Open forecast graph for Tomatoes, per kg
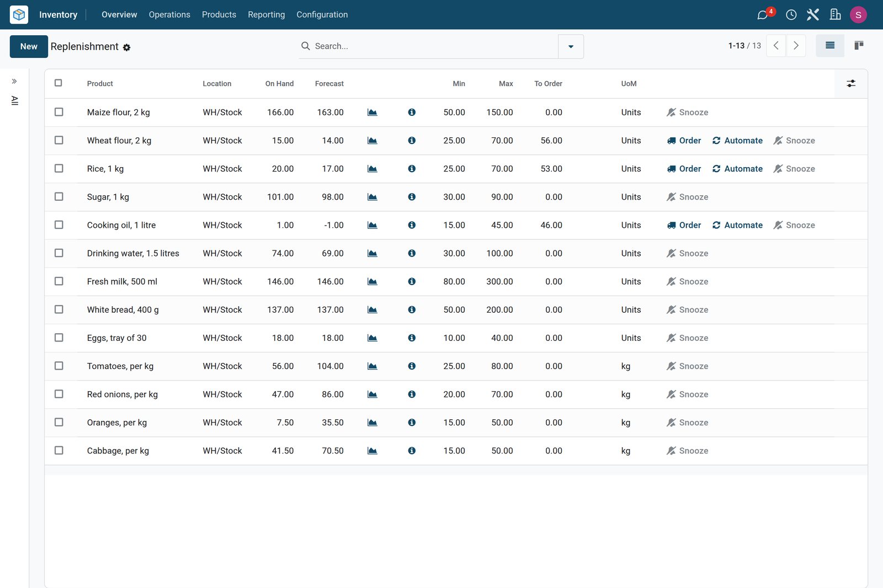Viewport: 883px width, 588px height. click(x=373, y=366)
